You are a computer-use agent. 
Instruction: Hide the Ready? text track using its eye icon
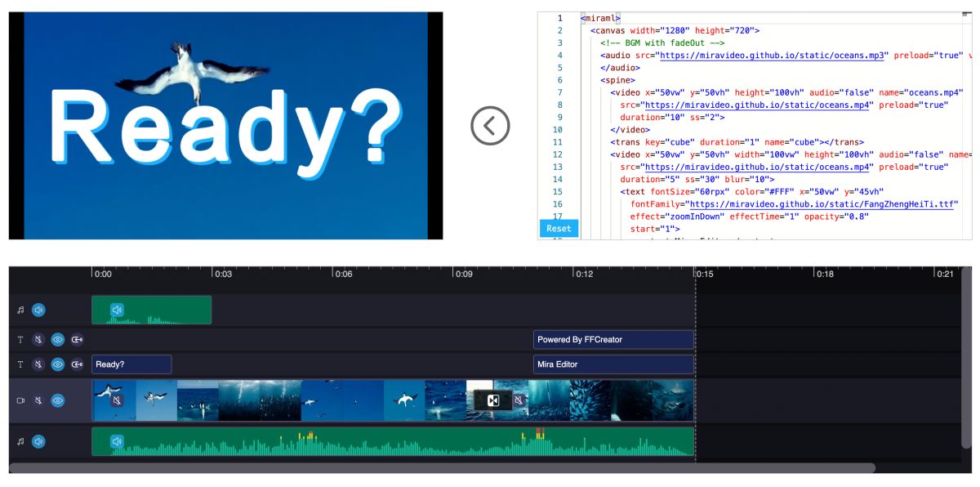(x=58, y=364)
